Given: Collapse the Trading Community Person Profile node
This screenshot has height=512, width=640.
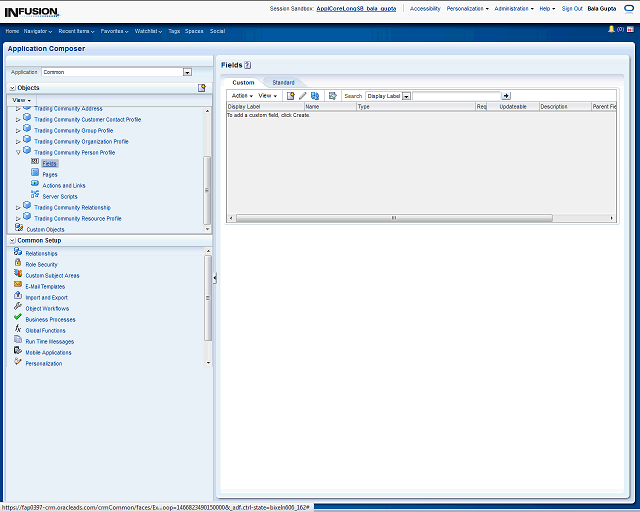Looking at the screenshot, I should (18, 153).
